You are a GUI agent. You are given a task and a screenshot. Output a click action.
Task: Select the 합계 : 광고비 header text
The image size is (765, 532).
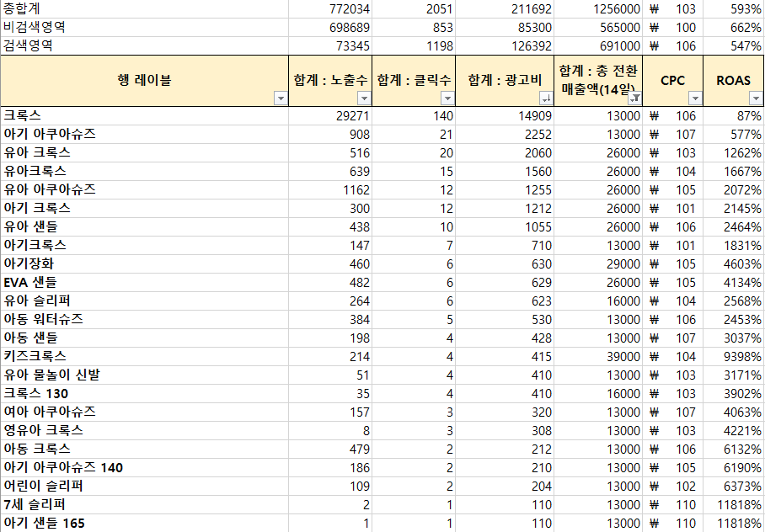pyautogui.click(x=505, y=81)
